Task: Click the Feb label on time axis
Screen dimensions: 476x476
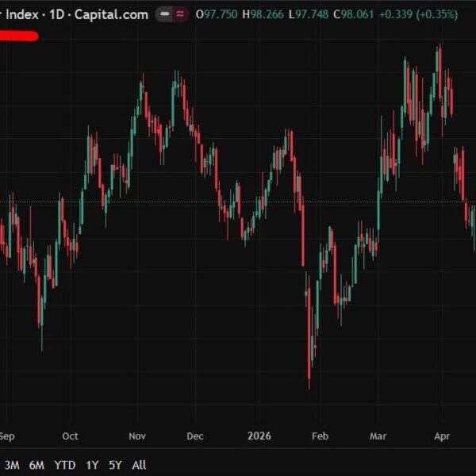Action: [320, 436]
